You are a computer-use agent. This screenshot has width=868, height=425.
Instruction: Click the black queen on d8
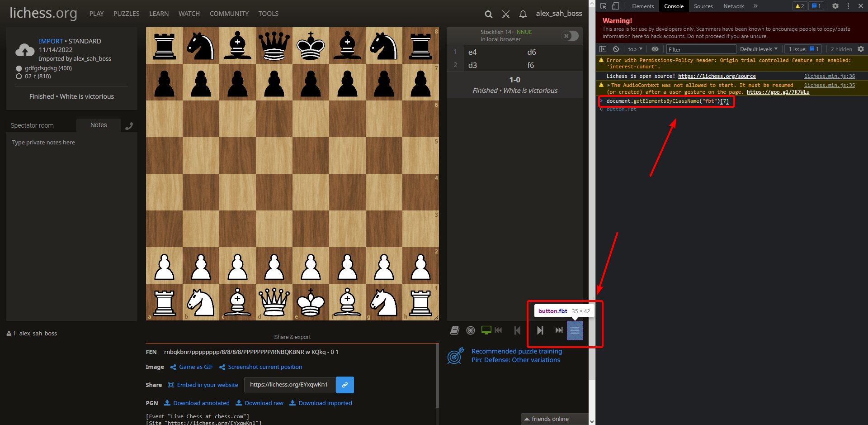tap(274, 46)
